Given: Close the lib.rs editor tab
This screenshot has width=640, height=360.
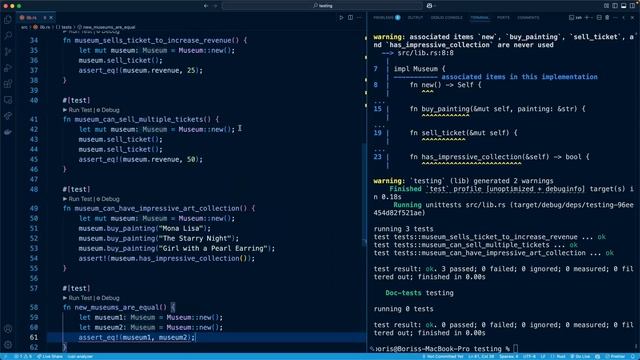Looking at the screenshot, I should point(51,18).
